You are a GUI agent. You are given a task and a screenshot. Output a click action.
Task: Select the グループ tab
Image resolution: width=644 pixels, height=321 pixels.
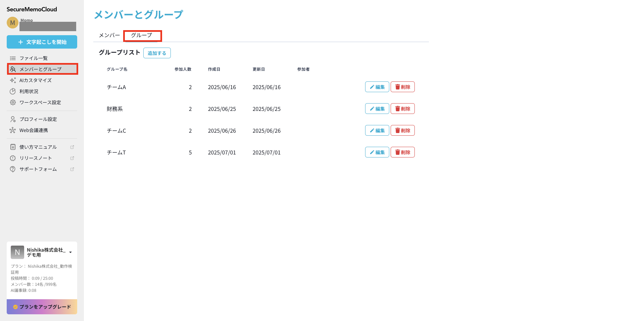(142, 35)
